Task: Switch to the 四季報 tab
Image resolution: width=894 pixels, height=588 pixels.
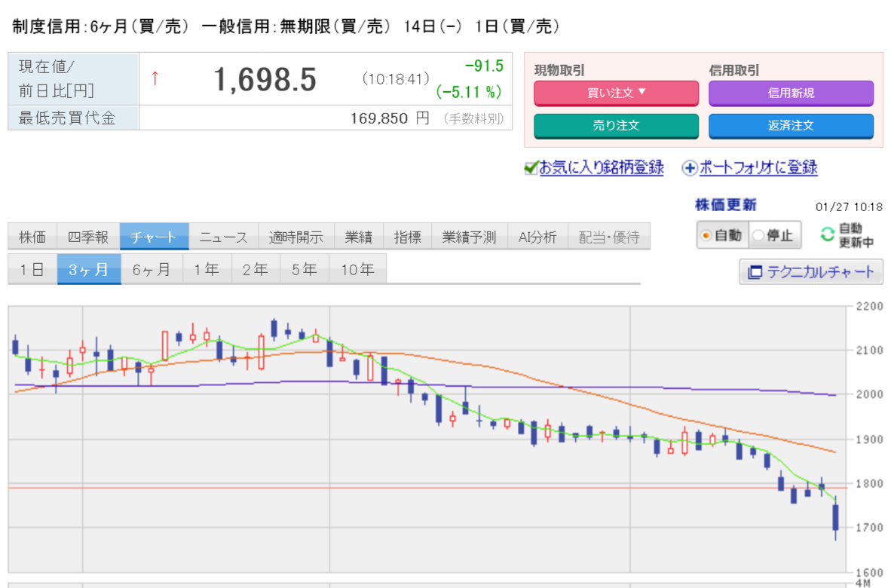Action: [87, 237]
